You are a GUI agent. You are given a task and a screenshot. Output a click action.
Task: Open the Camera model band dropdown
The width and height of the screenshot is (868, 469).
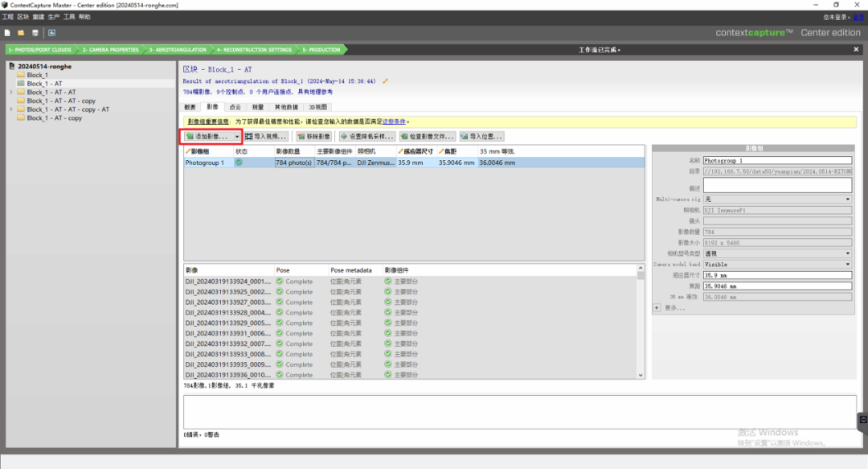click(x=777, y=265)
